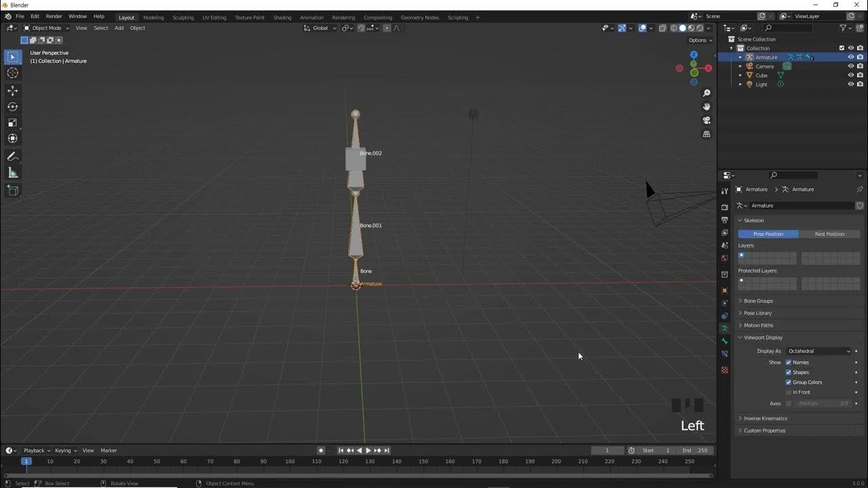Jump to the timeline end frame
868x488 pixels.
point(387,451)
